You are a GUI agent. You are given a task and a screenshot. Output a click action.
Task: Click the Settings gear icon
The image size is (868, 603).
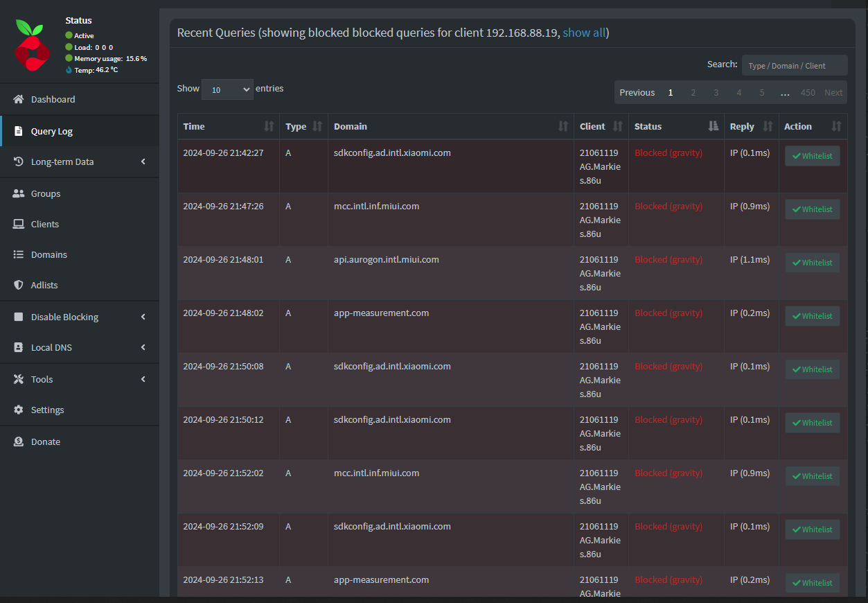point(19,410)
